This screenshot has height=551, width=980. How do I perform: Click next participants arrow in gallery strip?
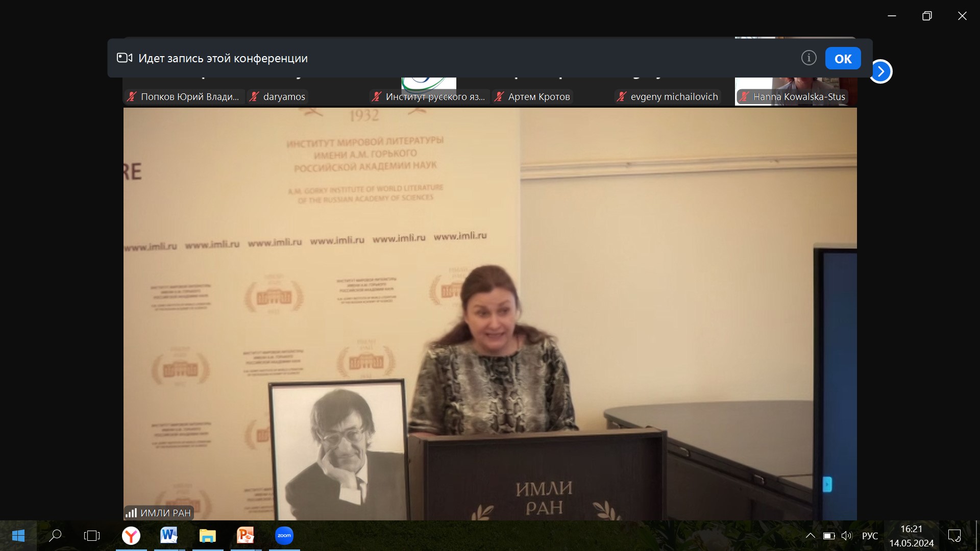point(881,71)
